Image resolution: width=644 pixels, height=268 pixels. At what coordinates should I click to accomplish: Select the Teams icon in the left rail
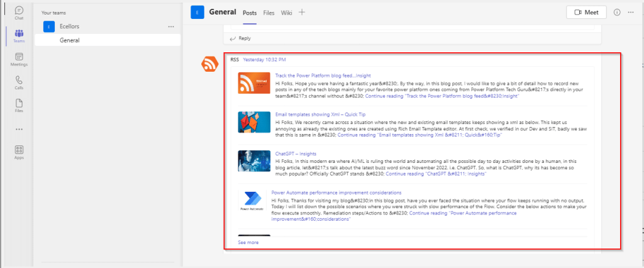(x=19, y=35)
